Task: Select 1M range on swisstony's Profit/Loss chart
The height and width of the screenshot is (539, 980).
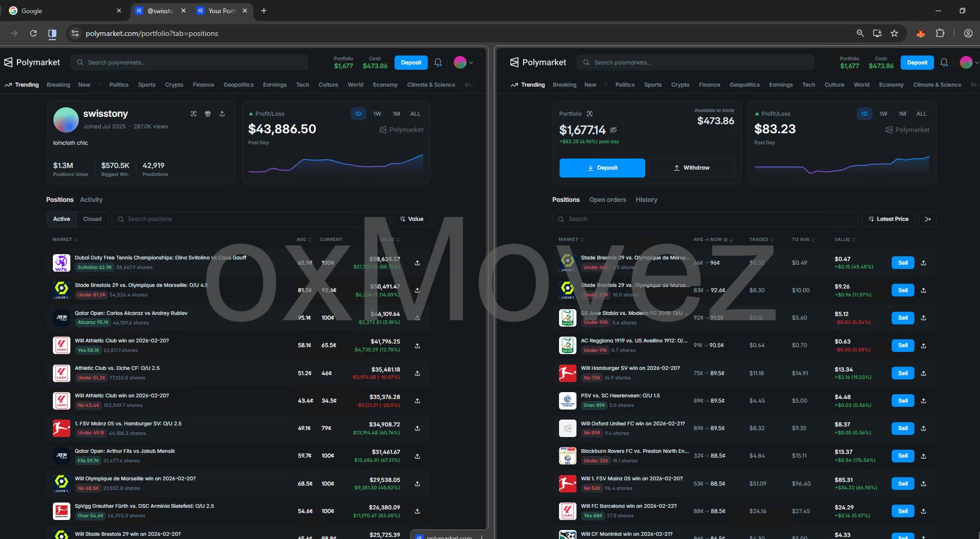Action: (x=396, y=114)
